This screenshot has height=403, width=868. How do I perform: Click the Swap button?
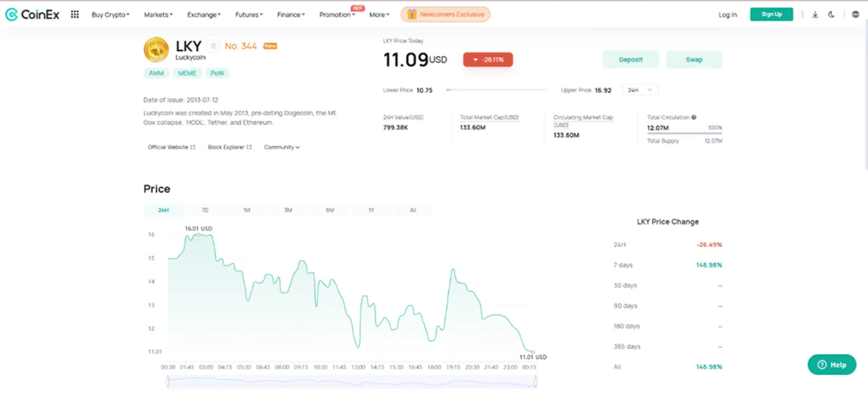click(694, 60)
